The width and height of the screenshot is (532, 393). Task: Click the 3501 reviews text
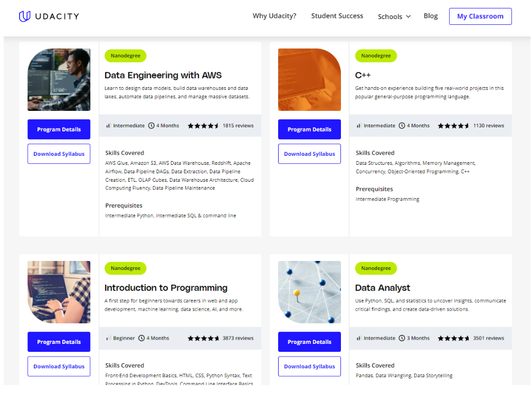pyautogui.click(x=489, y=338)
